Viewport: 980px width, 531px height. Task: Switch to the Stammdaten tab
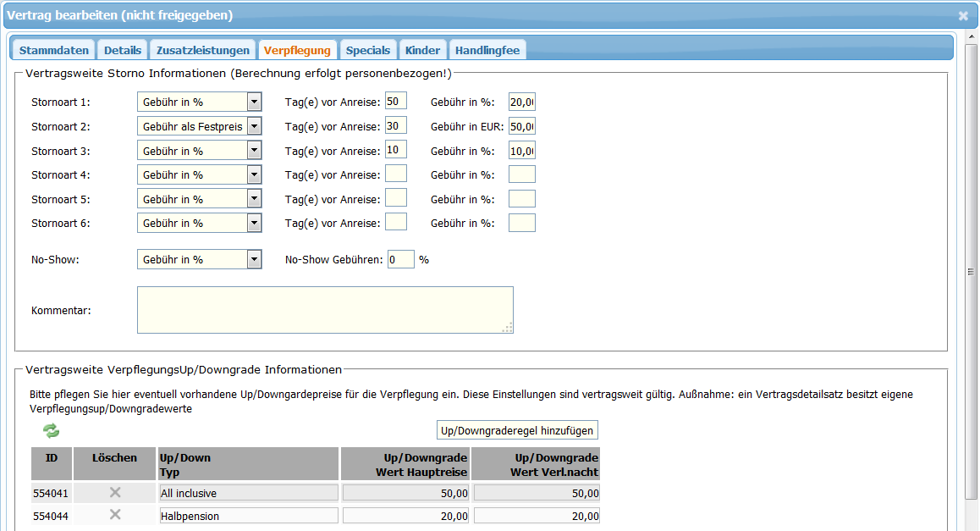coord(54,50)
